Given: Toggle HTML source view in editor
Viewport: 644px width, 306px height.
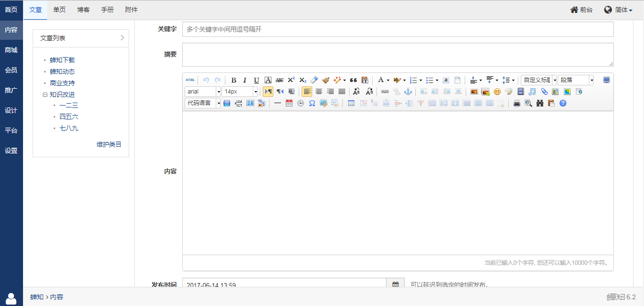Looking at the screenshot, I should pyautogui.click(x=190, y=80).
